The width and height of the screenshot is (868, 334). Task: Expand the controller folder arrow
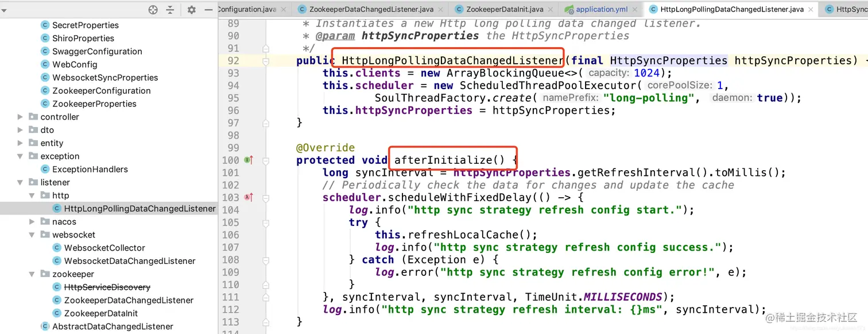click(20, 117)
